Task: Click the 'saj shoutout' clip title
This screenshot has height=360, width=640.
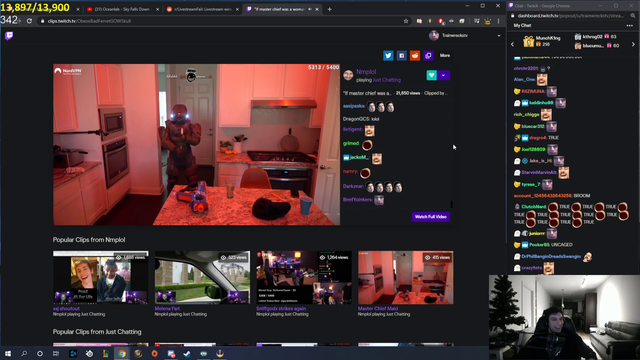Action: (x=66, y=309)
